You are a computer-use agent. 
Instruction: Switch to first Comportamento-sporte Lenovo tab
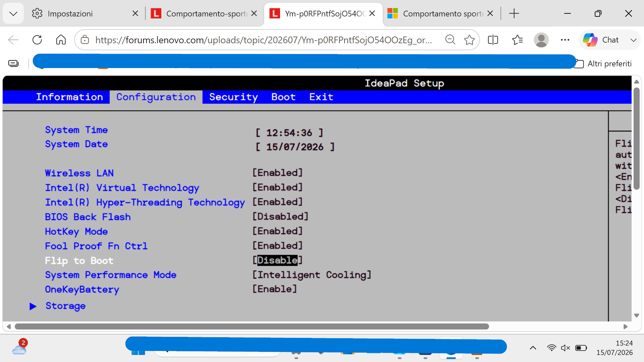(204, 13)
